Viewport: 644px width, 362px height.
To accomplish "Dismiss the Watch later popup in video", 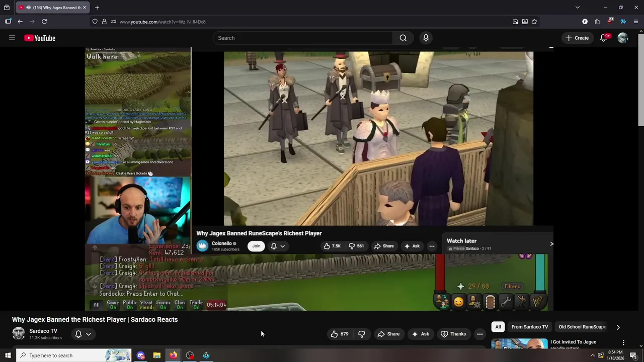I will pyautogui.click(x=551, y=244).
